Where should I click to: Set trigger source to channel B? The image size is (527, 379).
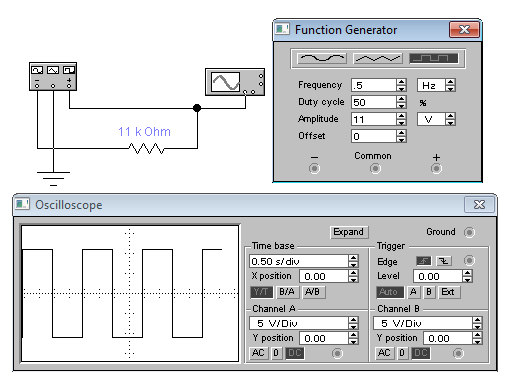pyautogui.click(x=429, y=292)
